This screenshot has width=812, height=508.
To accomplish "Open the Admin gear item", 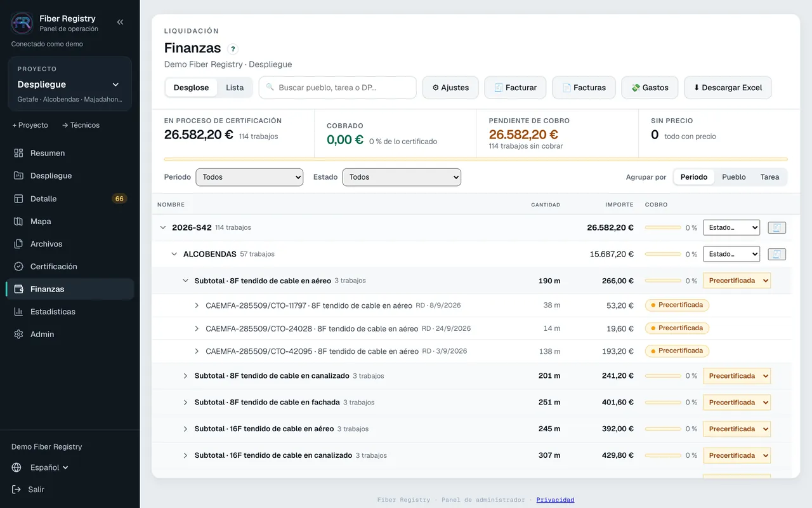I will 70,334.
